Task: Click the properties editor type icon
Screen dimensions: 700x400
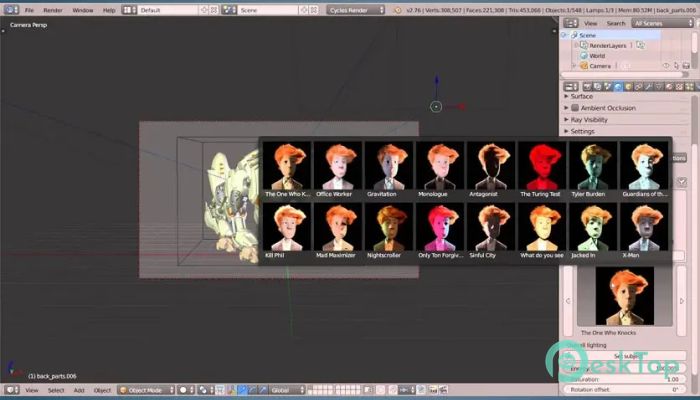Action: point(571,87)
